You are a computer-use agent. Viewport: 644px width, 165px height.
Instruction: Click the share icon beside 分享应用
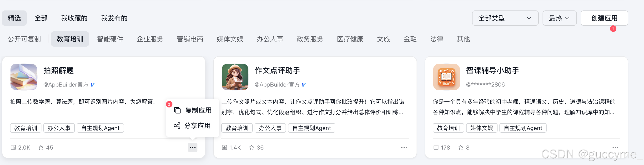pyautogui.click(x=177, y=126)
